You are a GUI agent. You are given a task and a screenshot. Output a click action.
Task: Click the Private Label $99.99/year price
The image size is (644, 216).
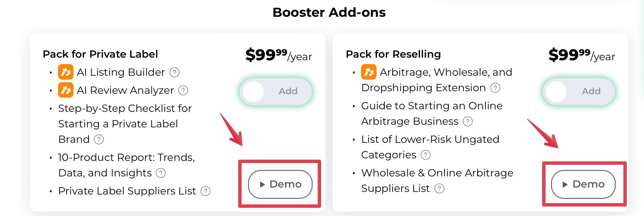coord(279,55)
